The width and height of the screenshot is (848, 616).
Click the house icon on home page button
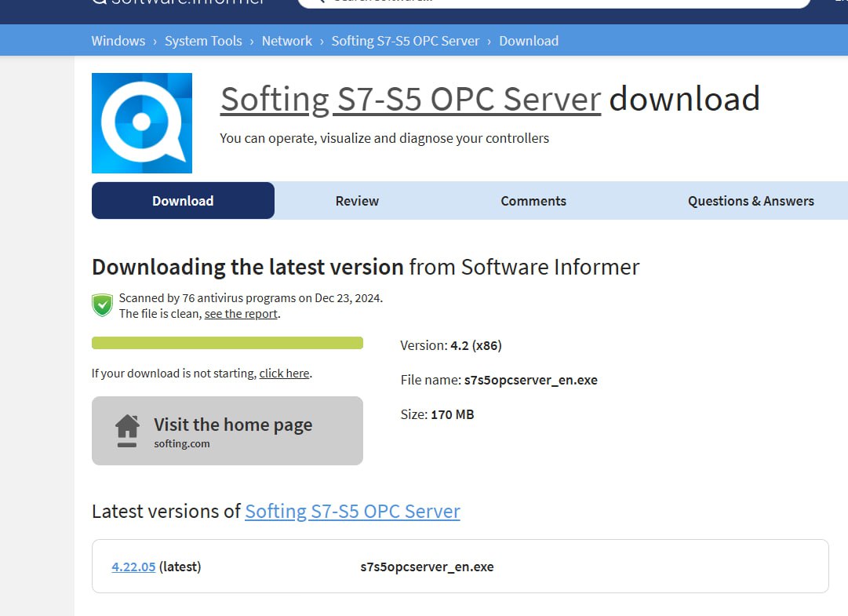tap(127, 431)
